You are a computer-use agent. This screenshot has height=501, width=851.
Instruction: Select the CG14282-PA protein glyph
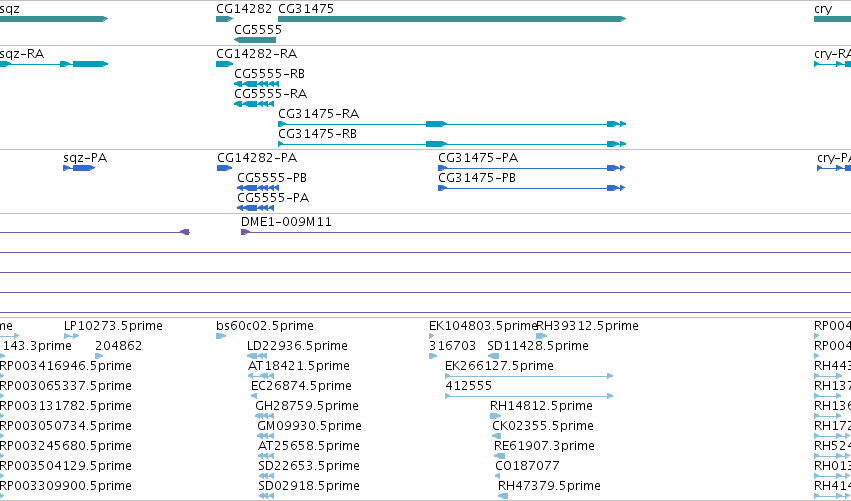pyautogui.click(x=224, y=168)
